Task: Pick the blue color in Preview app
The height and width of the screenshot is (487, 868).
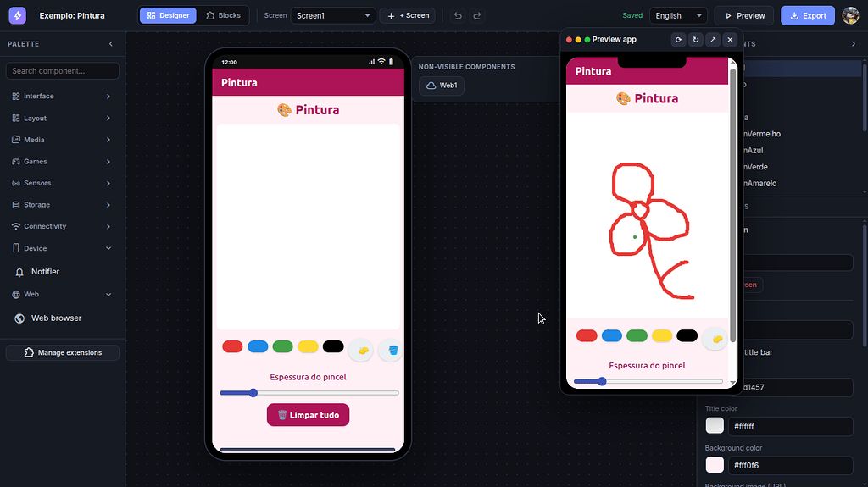Action: coord(612,335)
